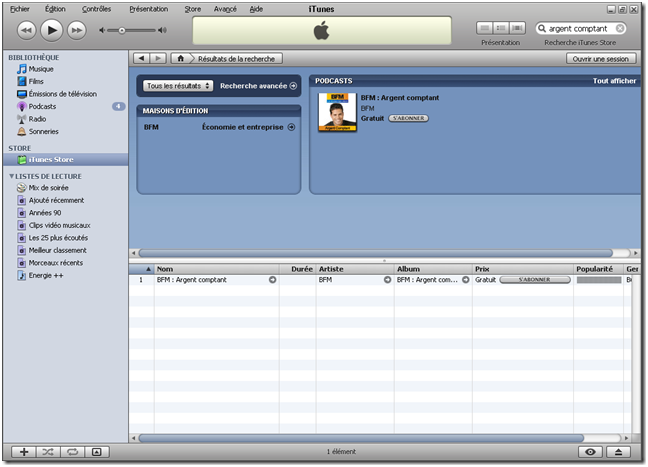
Task: Open Radio in the library
Action: coord(37,119)
